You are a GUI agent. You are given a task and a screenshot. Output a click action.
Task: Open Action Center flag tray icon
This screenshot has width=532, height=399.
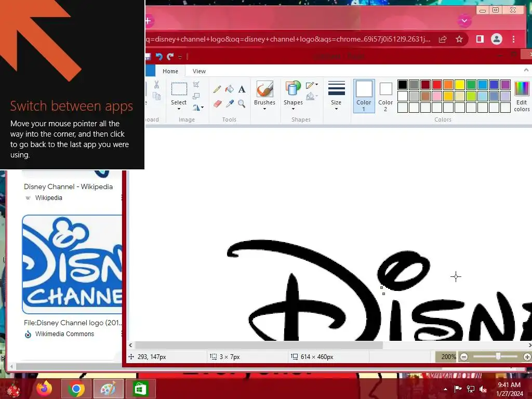coord(458,389)
